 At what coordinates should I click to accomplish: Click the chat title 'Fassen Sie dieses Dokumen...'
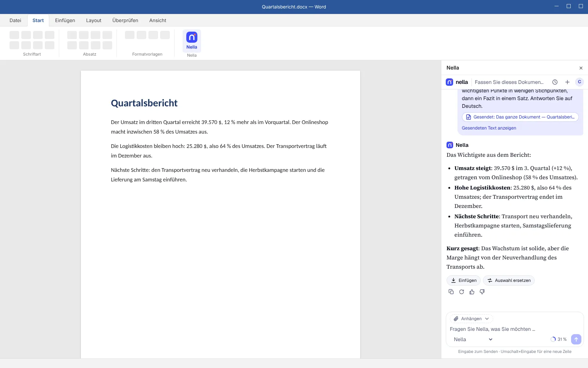pyautogui.click(x=509, y=82)
